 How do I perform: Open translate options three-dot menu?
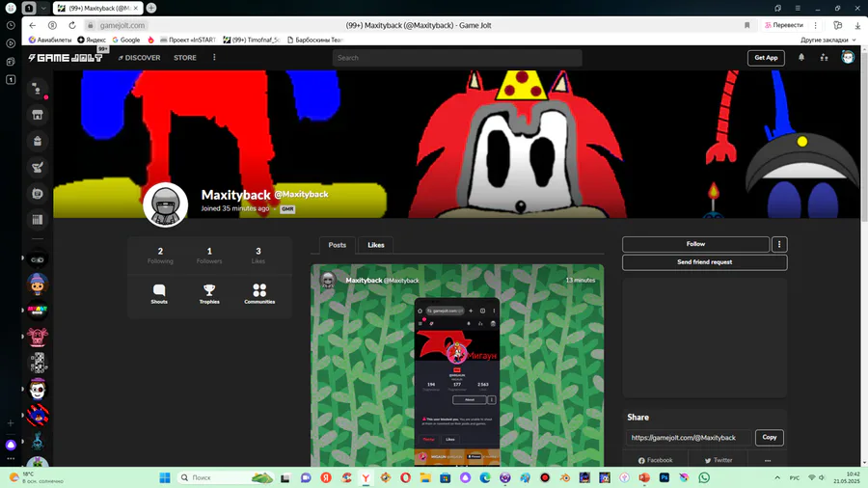click(x=815, y=25)
